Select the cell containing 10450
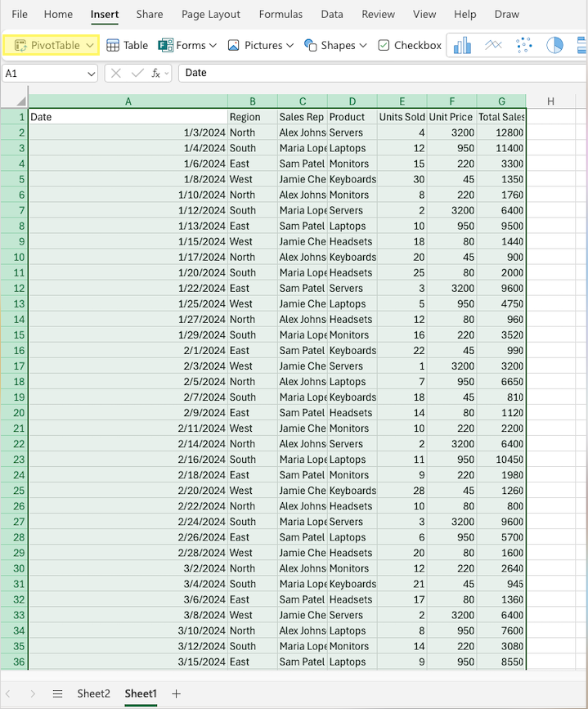588x709 pixels. [501, 460]
